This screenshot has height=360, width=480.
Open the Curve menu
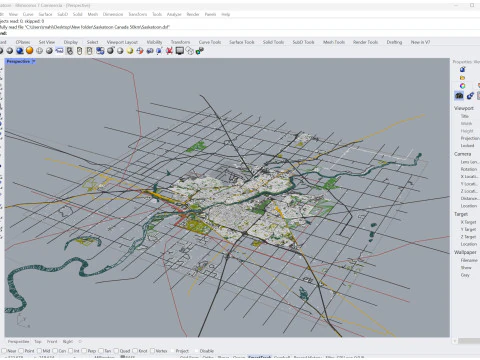28,14
